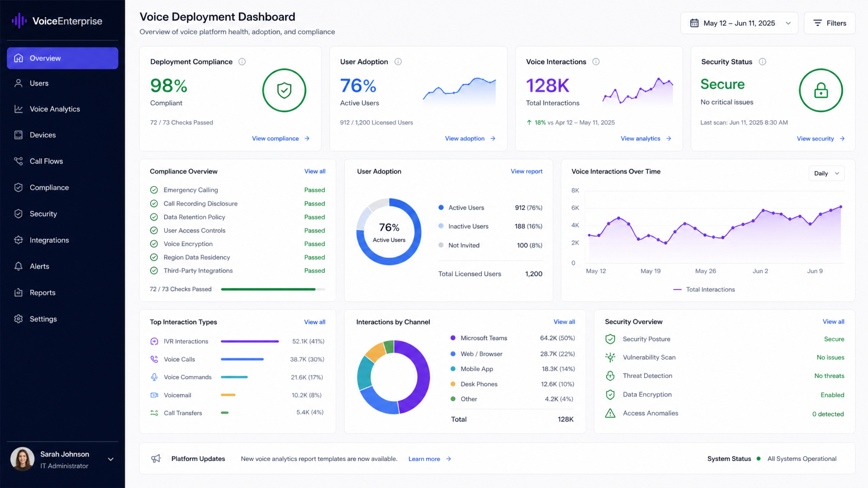Image resolution: width=868 pixels, height=488 pixels.
Task: Click the info icon next to Deployment Compliance
Action: pyautogui.click(x=242, y=62)
